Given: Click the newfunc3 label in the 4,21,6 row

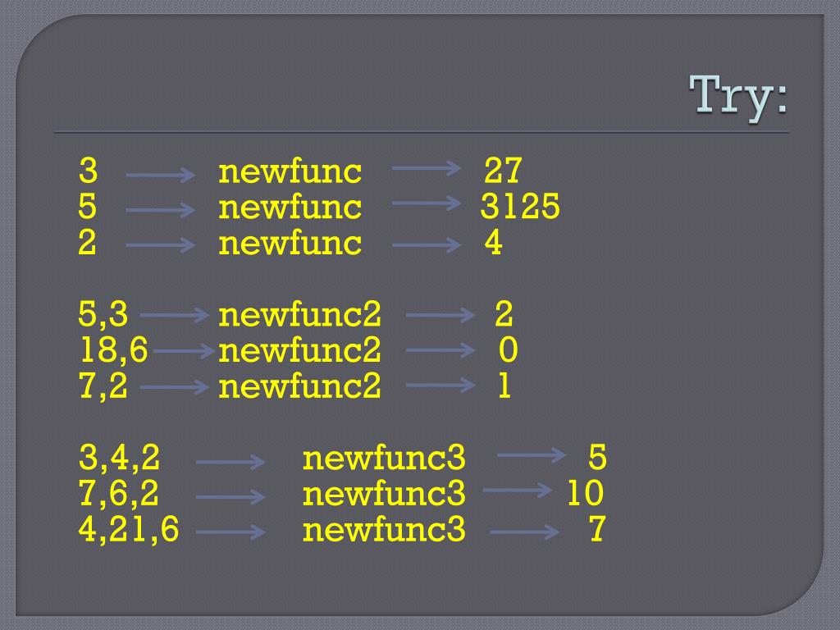Looking at the screenshot, I should point(384,529).
